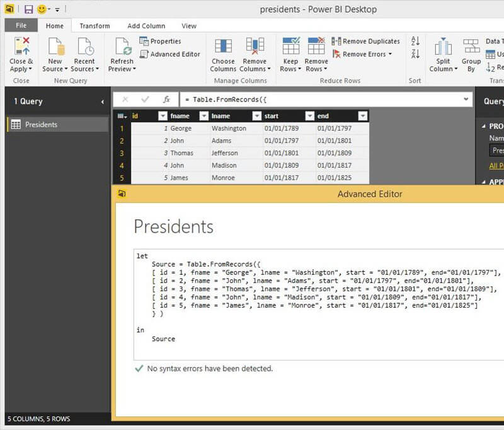Click the Remove Rows icon
This screenshot has height=430, width=504.
pyautogui.click(x=316, y=45)
